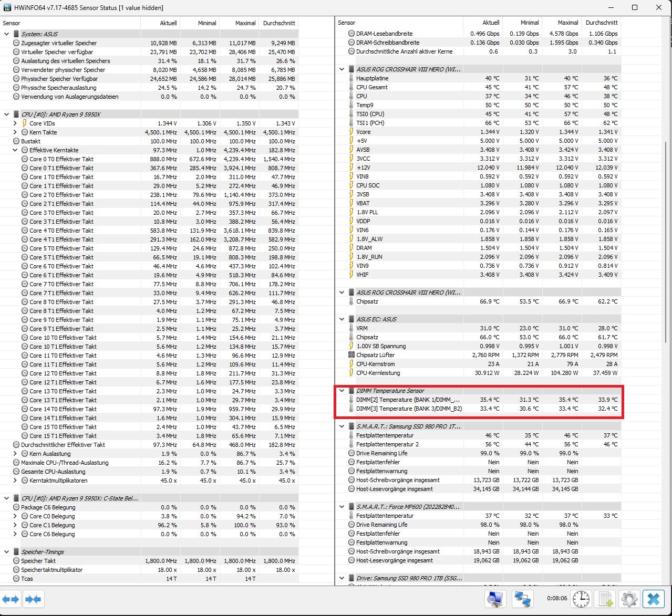The height and width of the screenshot is (616, 672).
Task: Start logging with the document plus icon
Action: click(605, 599)
